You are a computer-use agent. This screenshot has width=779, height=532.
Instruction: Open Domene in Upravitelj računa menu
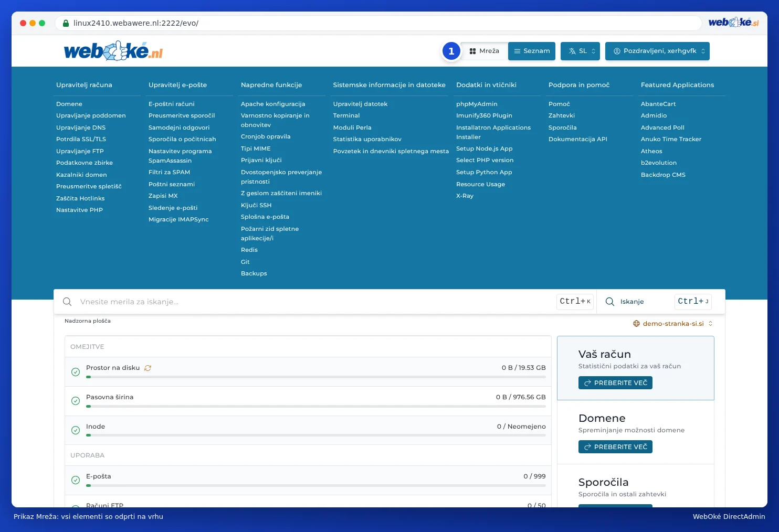pyautogui.click(x=69, y=104)
